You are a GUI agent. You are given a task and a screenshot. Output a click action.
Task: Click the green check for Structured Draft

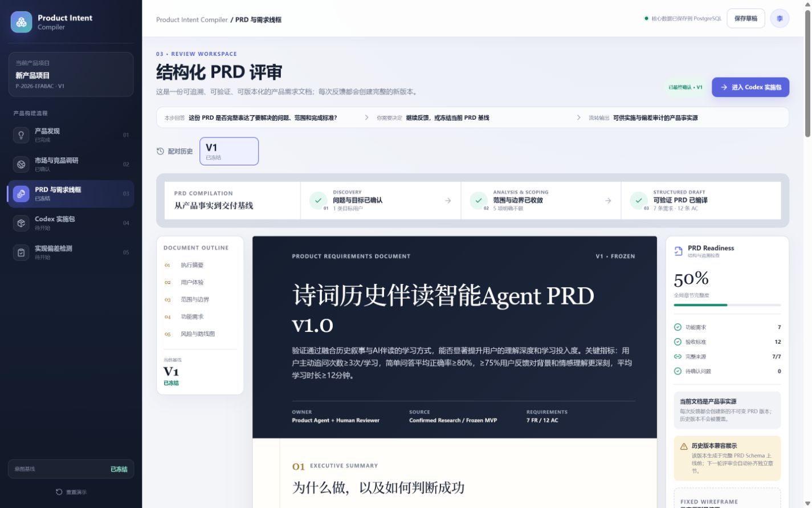coord(639,200)
